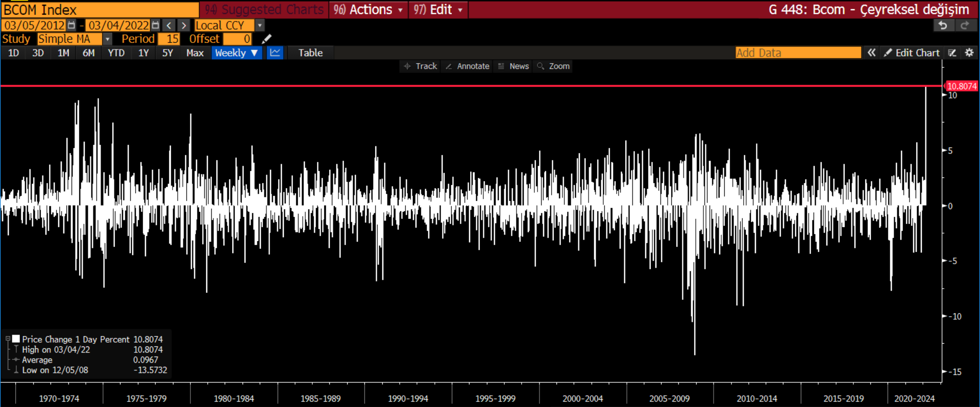Toggle the white series legend square

tap(16, 339)
